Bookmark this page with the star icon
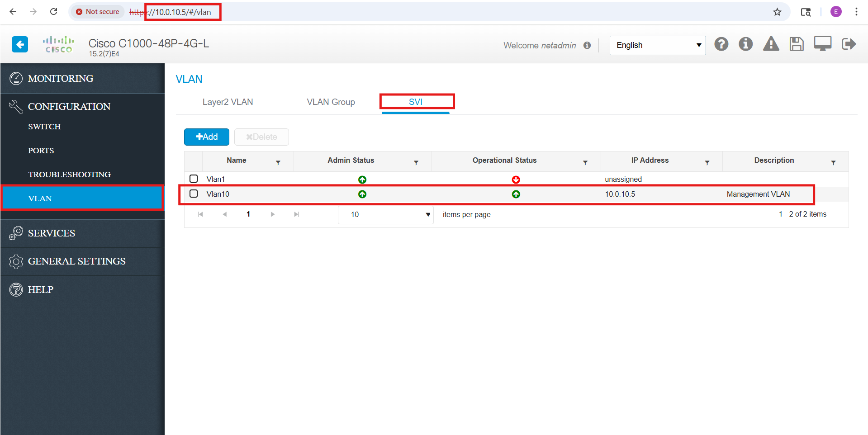The width and height of the screenshot is (868, 435). pyautogui.click(x=777, y=12)
